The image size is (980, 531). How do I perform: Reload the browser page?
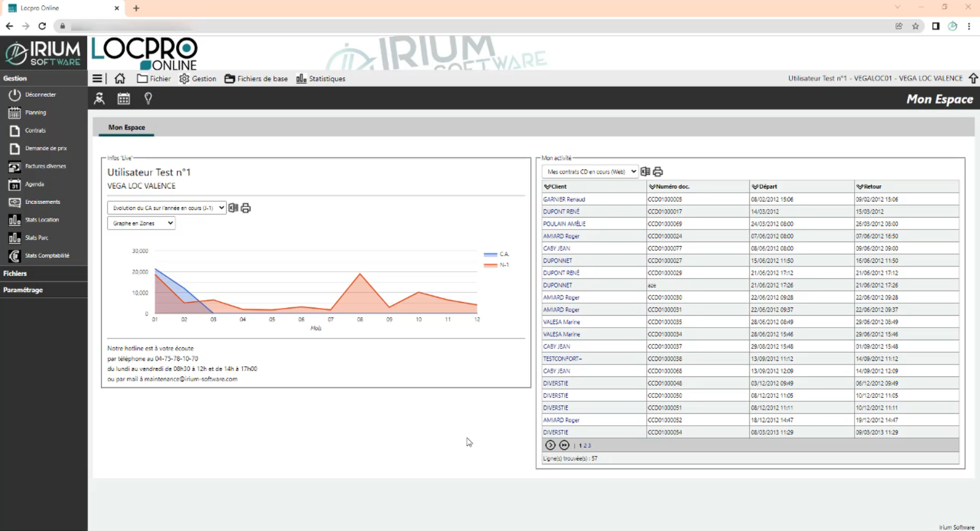pyautogui.click(x=42, y=26)
